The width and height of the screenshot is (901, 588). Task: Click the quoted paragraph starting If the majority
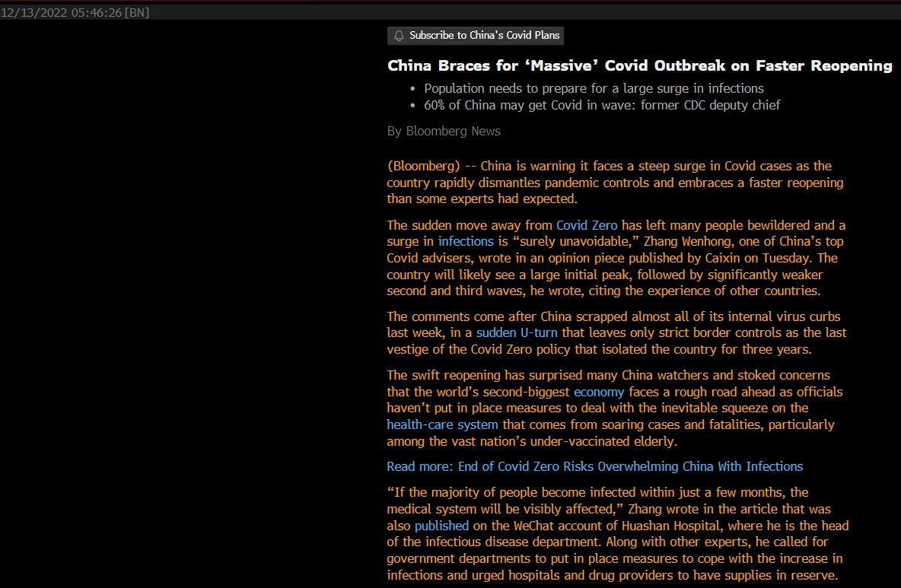coord(618,533)
